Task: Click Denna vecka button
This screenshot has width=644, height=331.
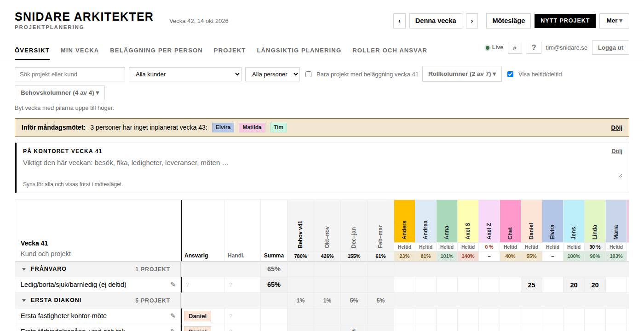Action: [436, 21]
